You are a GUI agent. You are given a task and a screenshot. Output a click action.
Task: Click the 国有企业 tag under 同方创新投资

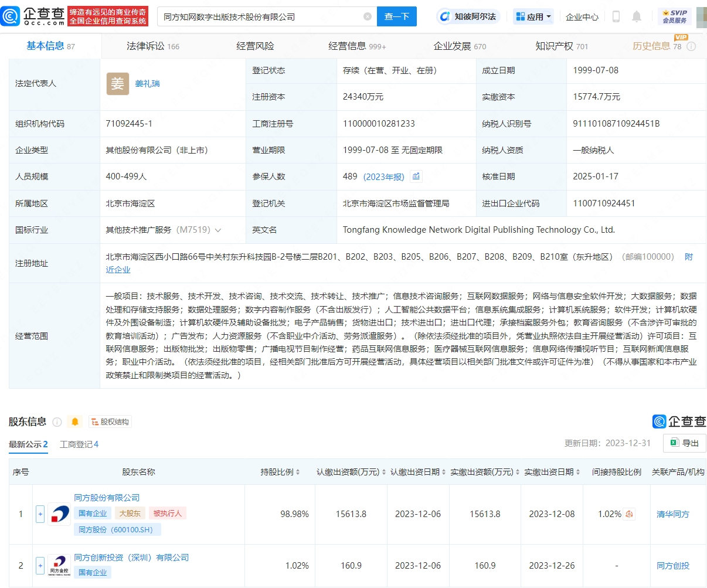[93, 572]
